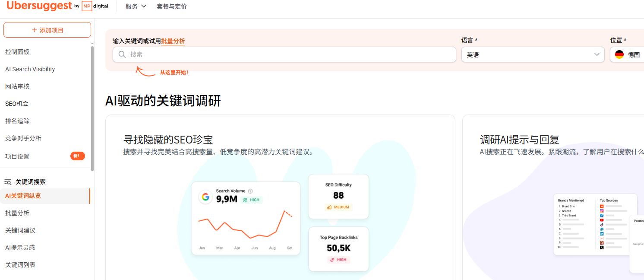Screen dimensions: 644x280
Task: Click the AI驱动的关键词调研 page heading
Action: pyautogui.click(x=163, y=101)
